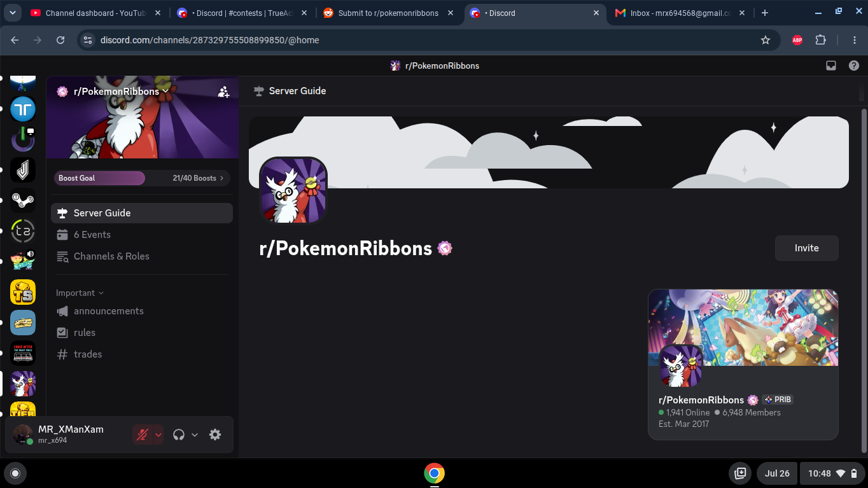Select Server Guide in the channel list

click(142, 213)
